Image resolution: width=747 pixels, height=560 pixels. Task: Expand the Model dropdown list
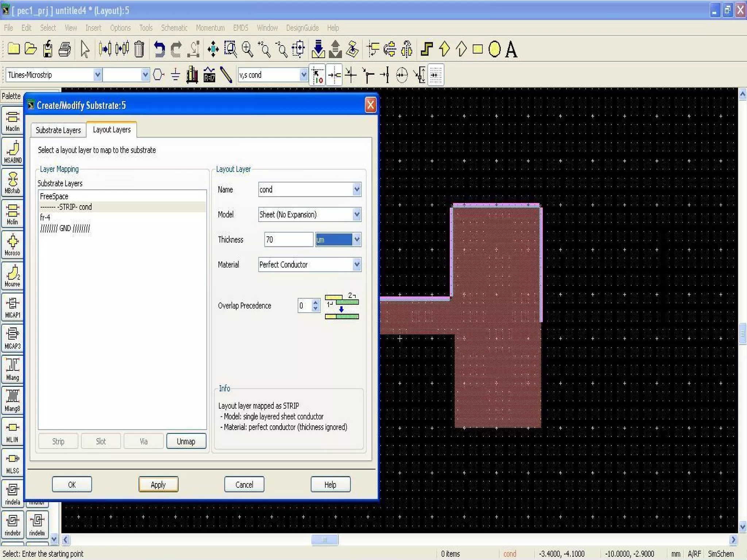357,214
